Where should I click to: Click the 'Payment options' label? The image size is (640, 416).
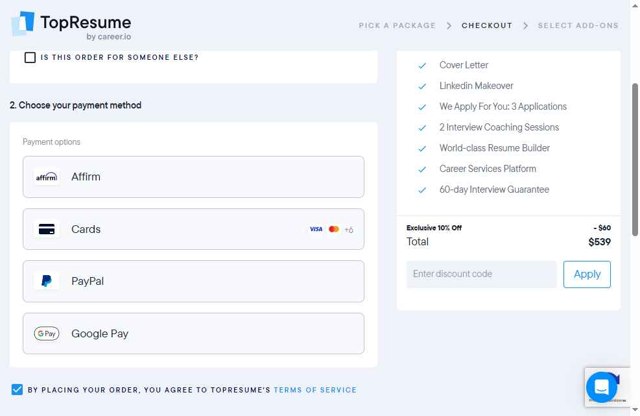click(51, 142)
